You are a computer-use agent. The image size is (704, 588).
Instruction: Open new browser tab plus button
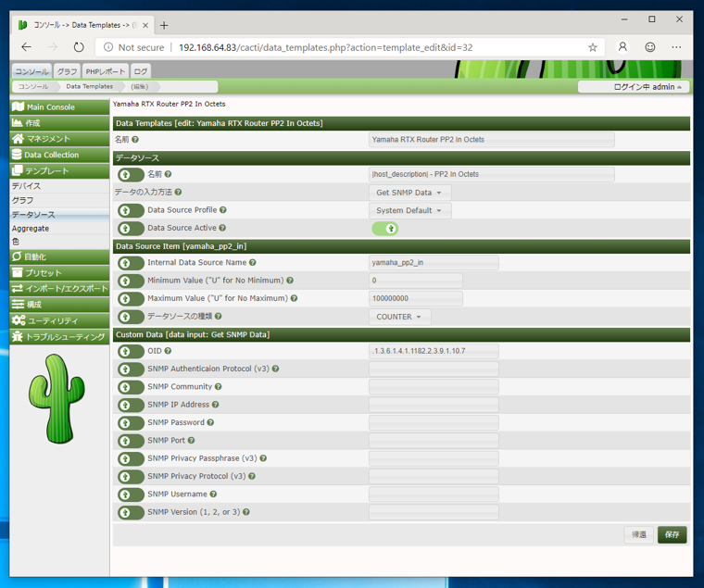click(164, 25)
